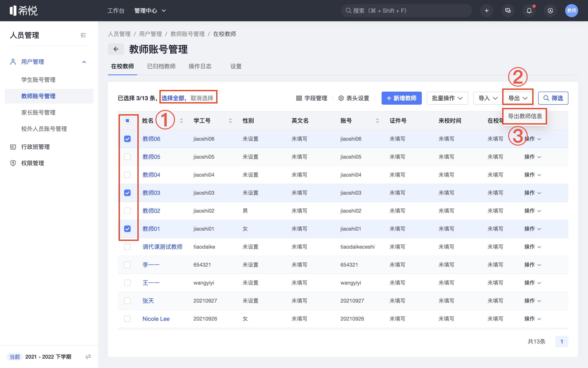This screenshot has height=368, width=588.
Task: Click the 新增教师 button
Action: pyautogui.click(x=401, y=98)
